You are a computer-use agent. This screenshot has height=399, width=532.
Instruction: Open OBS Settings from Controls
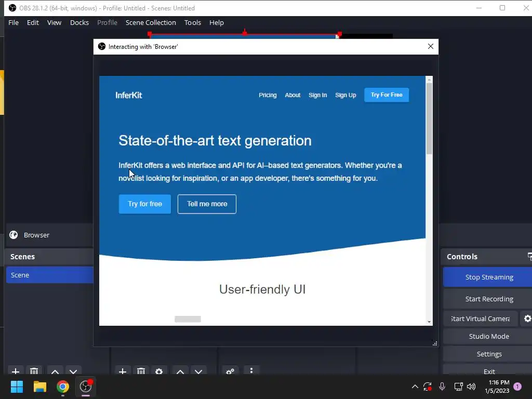[488, 354]
